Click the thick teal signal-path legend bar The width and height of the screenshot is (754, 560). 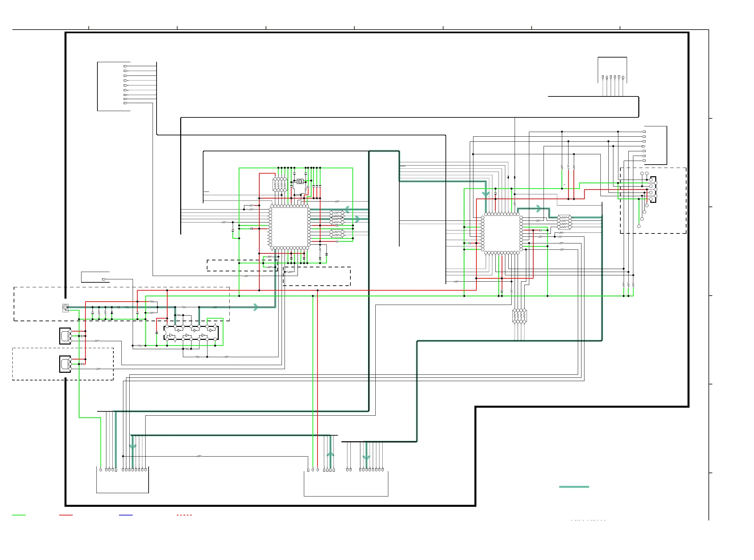click(x=574, y=487)
